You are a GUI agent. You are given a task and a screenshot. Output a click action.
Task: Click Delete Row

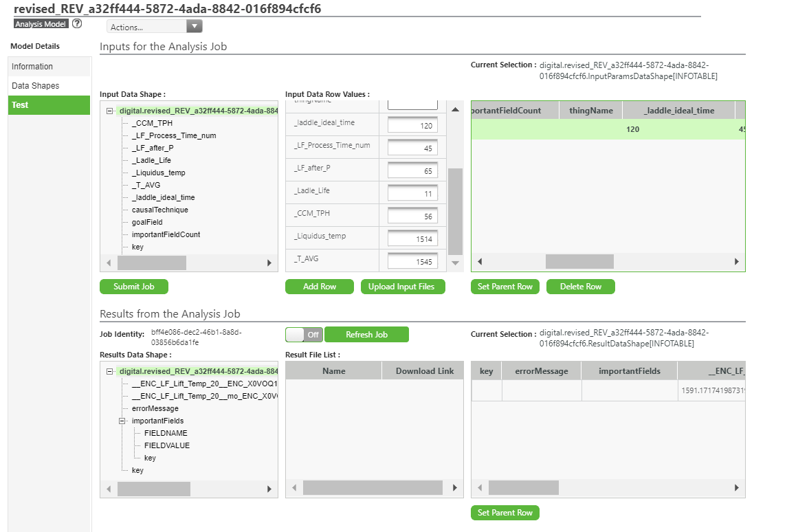tap(580, 287)
